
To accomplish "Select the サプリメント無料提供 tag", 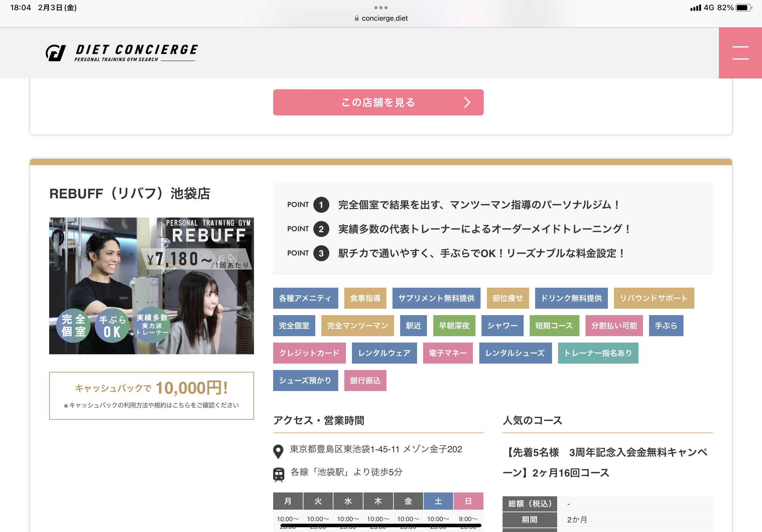I will 436,298.
